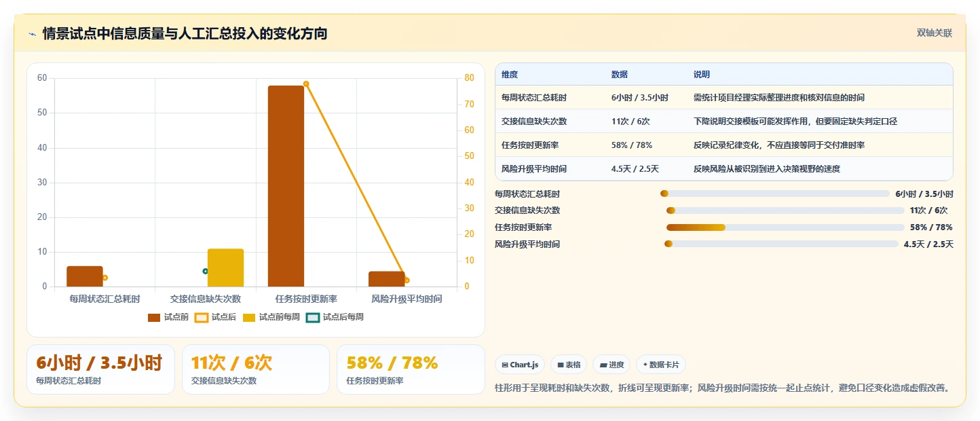The image size is (980, 421).
Task: Open the 6小时 / 3.5小时 KPI card
Action: point(100,369)
